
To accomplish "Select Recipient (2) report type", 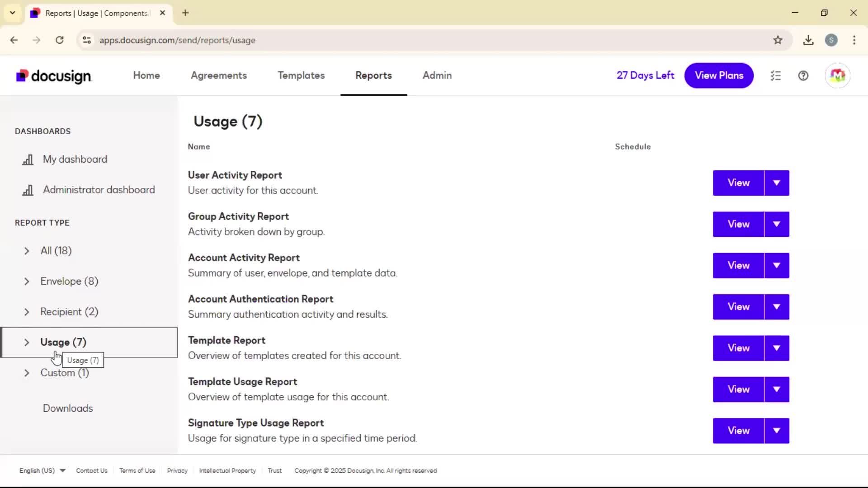I will point(69,312).
